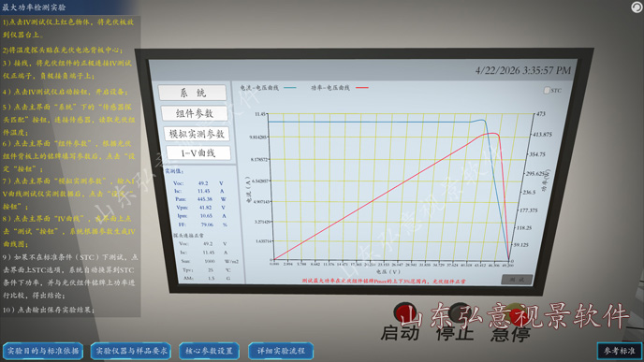Open the 组件参数 panel
Screen dimensions: 644x362
pos(195,113)
